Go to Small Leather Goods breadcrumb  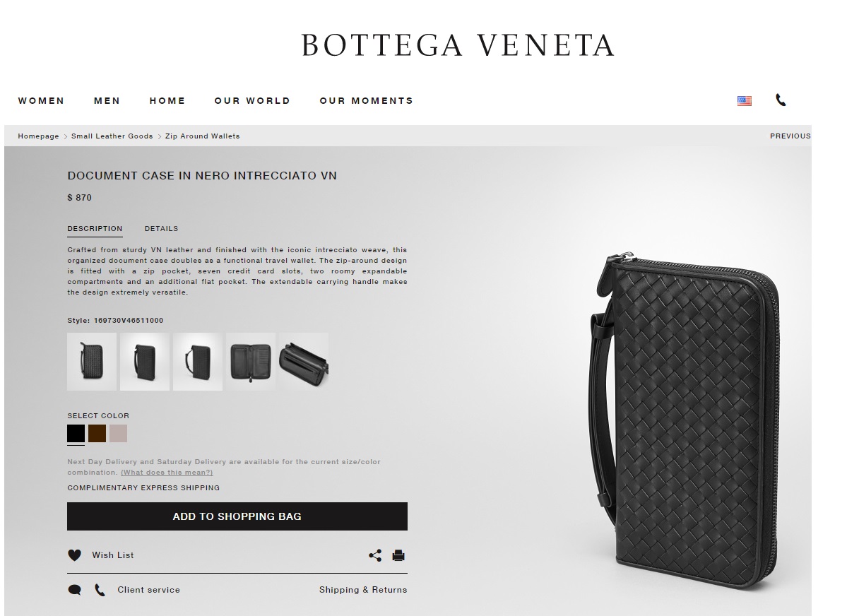point(112,136)
